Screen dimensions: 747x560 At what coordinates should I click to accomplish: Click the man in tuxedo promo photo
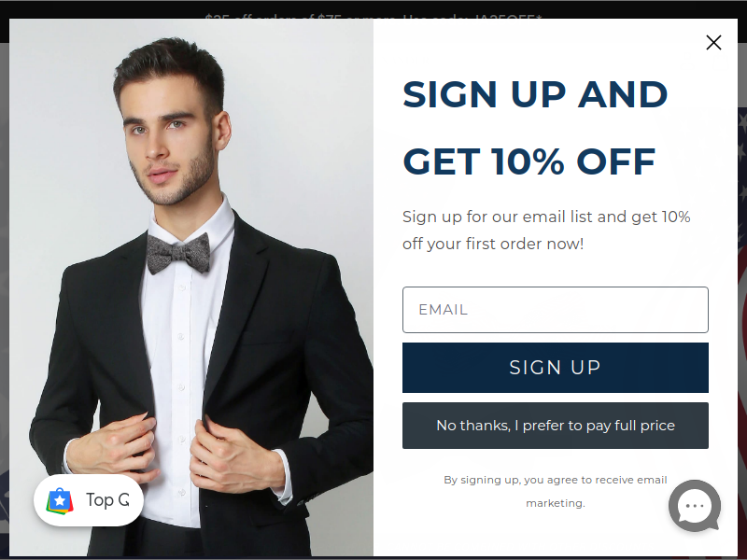[191, 287]
